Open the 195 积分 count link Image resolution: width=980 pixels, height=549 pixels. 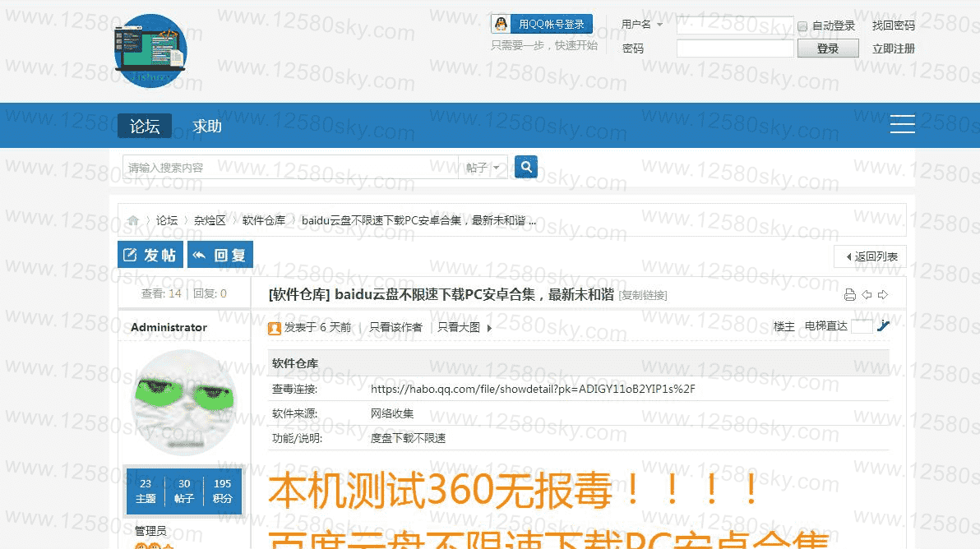pyautogui.click(x=223, y=491)
